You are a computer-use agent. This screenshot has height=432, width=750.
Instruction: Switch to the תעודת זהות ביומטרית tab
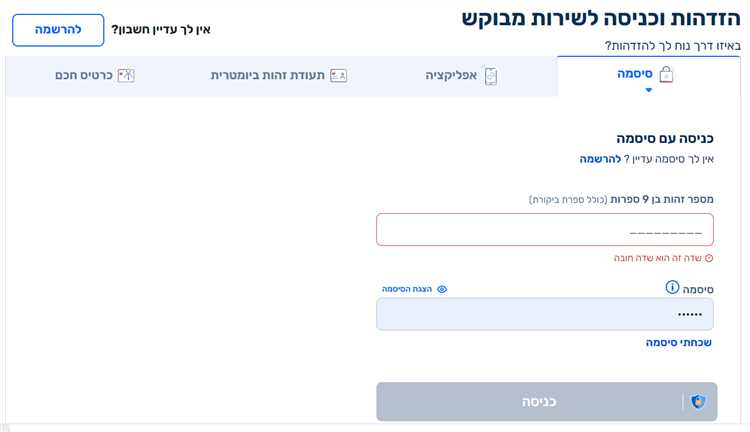point(267,75)
